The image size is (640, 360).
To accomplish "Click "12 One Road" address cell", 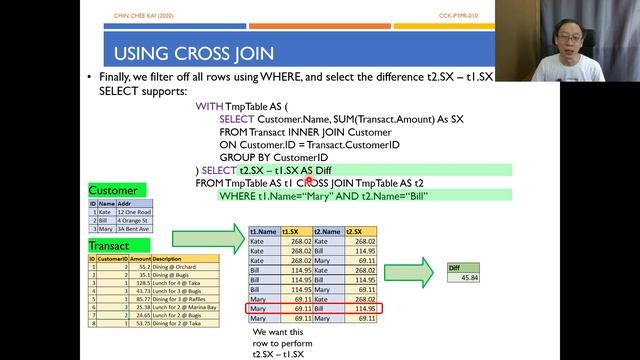I will click(x=134, y=212).
